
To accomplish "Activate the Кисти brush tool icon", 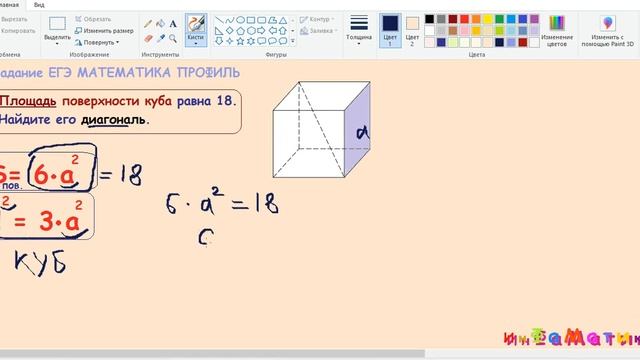I will [x=196, y=24].
